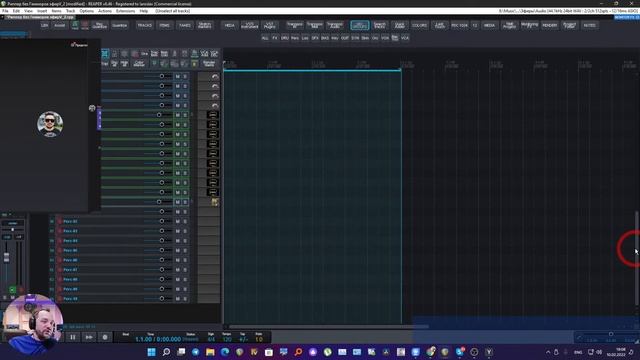Click the arrange view vertical scrollbar
This screenshot has height=360, width=640.
click(636, 258)
